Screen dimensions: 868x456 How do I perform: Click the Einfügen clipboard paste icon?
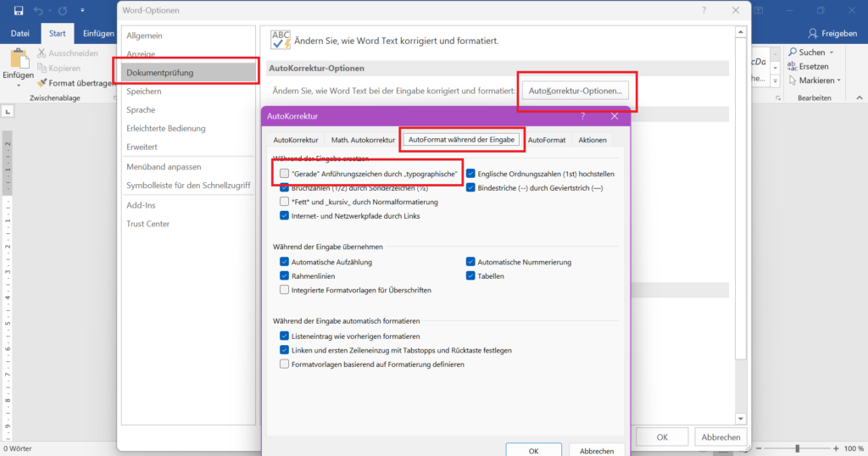(18, 59)
